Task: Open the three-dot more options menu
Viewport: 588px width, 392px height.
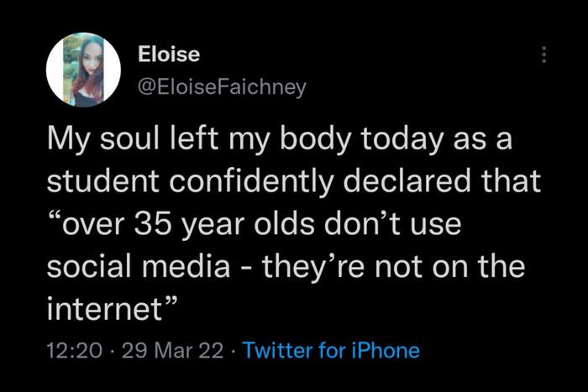Action: pos(543,55)
